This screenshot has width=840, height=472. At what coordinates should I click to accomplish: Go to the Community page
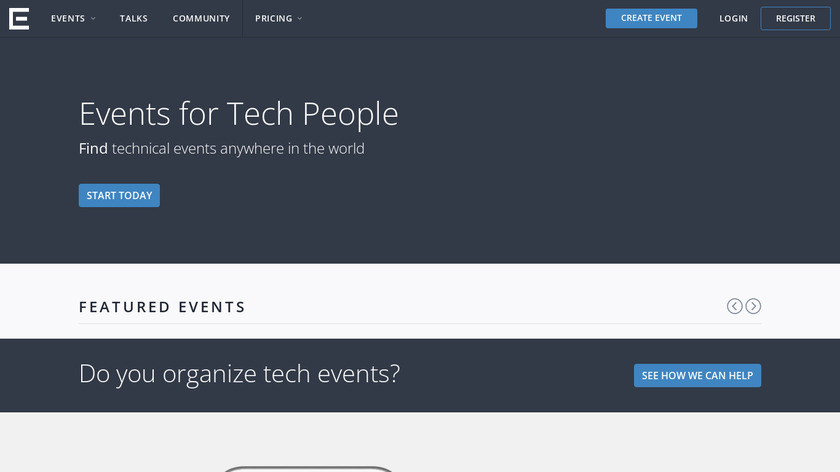point(201,18)
